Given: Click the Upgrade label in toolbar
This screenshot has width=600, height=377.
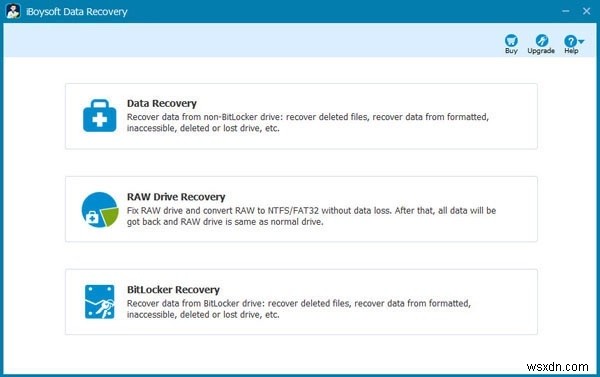Looking at the screenshot, I should pyautogui.click(x=541, y=51).
